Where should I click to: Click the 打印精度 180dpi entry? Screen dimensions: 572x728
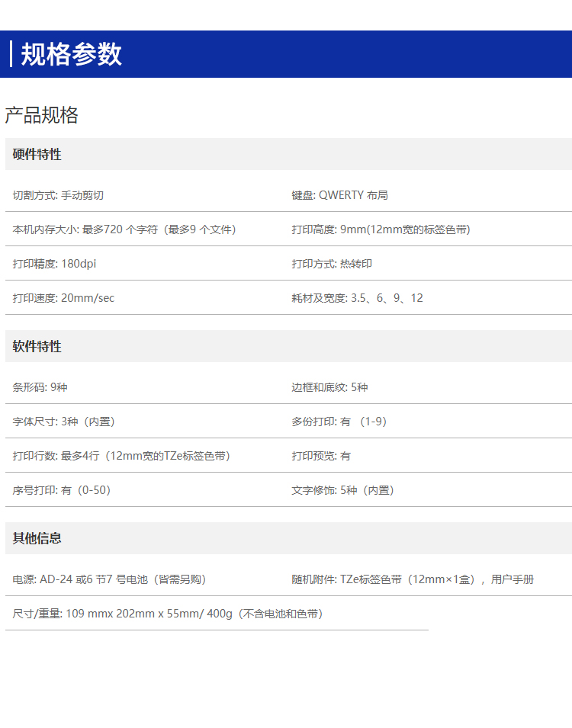click(x=54, y=264)
